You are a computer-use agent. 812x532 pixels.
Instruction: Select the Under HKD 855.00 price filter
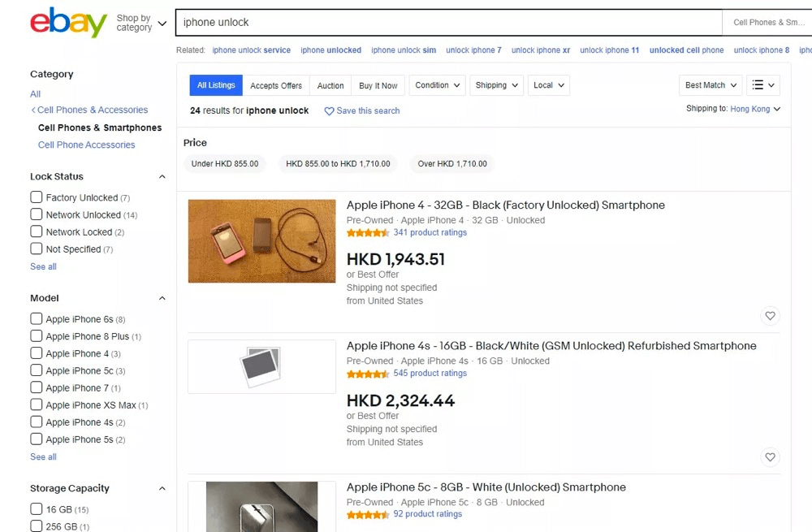[225, 164]
